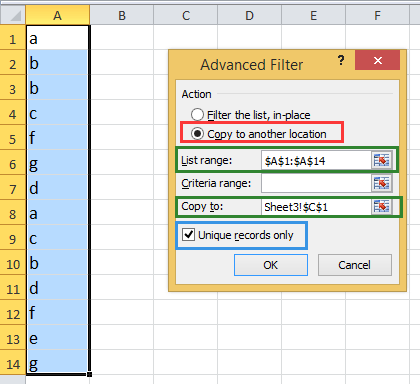
Task: Click cell A6 containing 'g'
Action: coord(58,163)
